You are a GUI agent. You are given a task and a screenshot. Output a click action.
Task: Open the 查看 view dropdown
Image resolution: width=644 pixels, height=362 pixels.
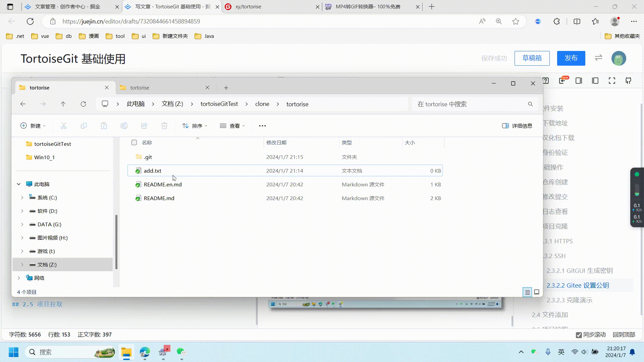tap(232, 126)
